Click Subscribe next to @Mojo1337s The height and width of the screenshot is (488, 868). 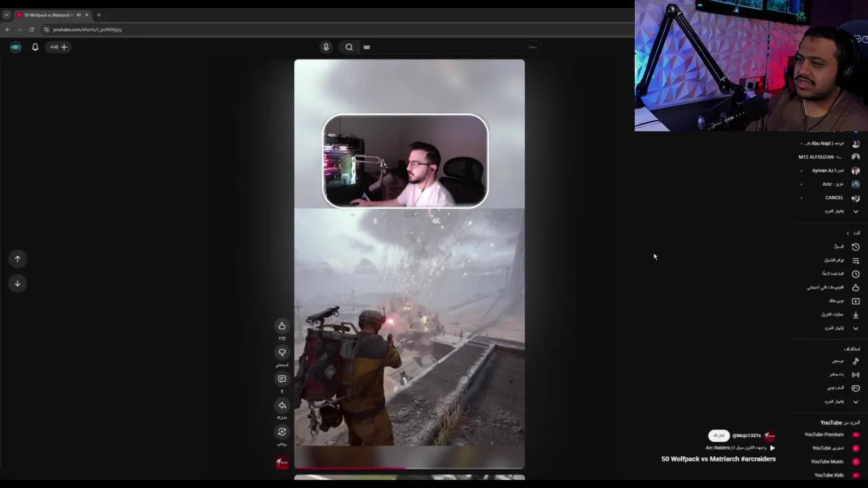pos(719,436)
